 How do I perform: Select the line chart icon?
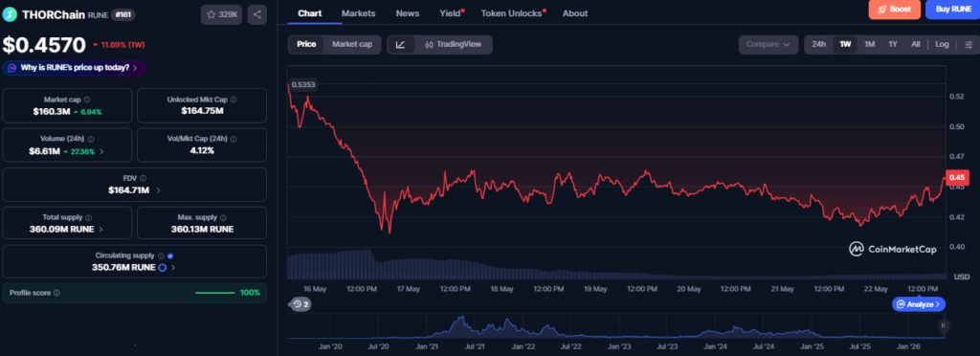pyautogui.click(x=401, y=44)
